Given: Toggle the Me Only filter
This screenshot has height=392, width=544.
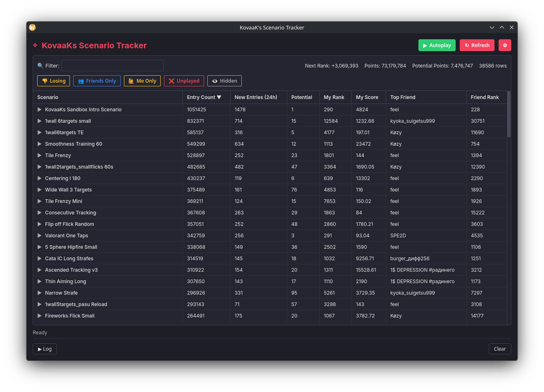Looking at the screenshot, I should pos(142,81).
